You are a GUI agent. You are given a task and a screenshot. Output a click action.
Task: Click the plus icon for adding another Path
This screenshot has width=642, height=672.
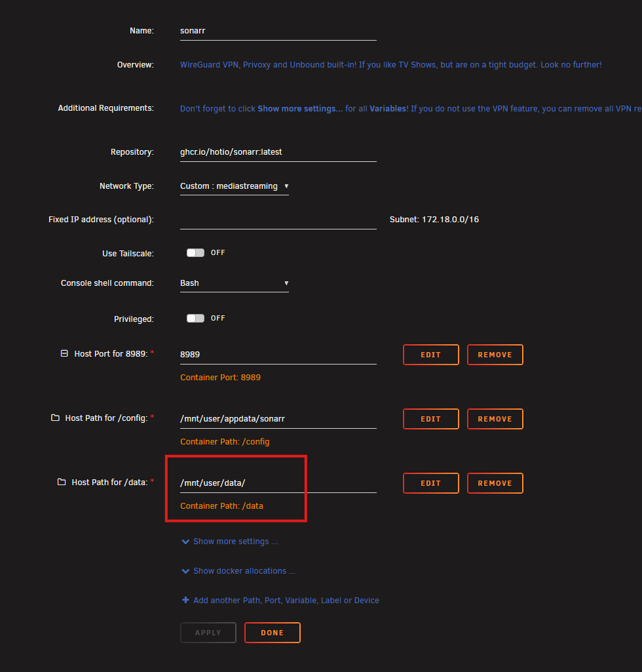click(186, 600)
